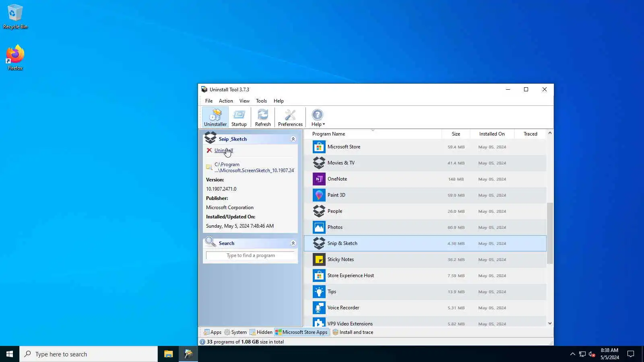This screenshot has width=644, height=362.
Task: Click the network icon in system tray
Action: coord(582,354)
